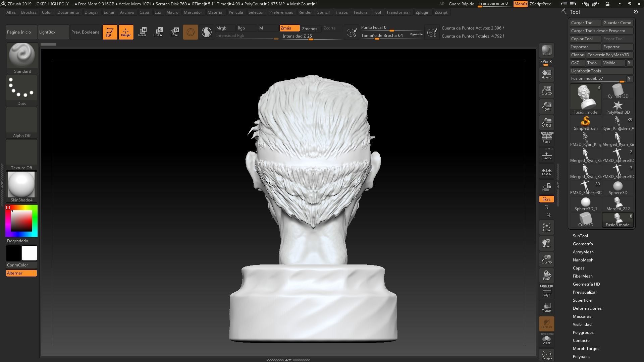Click the AA50% half-size icon
Screen dimensions: 644x362
(x=546, y=122)
